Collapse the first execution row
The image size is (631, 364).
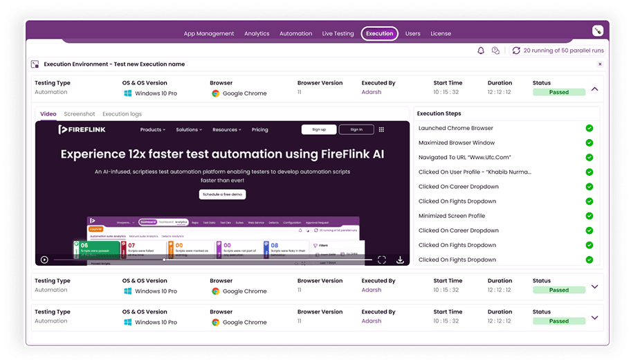594,89
